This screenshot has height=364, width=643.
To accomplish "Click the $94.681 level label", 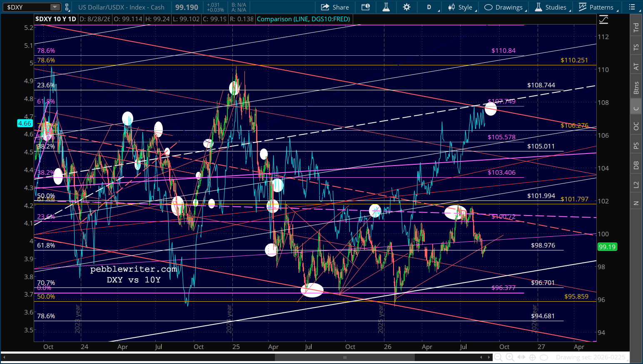I will [x=543, y=316].
